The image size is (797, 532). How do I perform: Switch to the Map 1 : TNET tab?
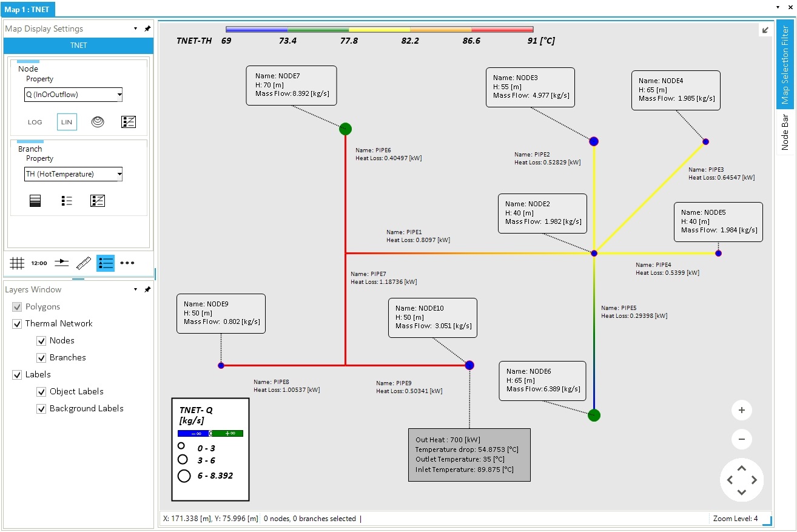(28, 8)
